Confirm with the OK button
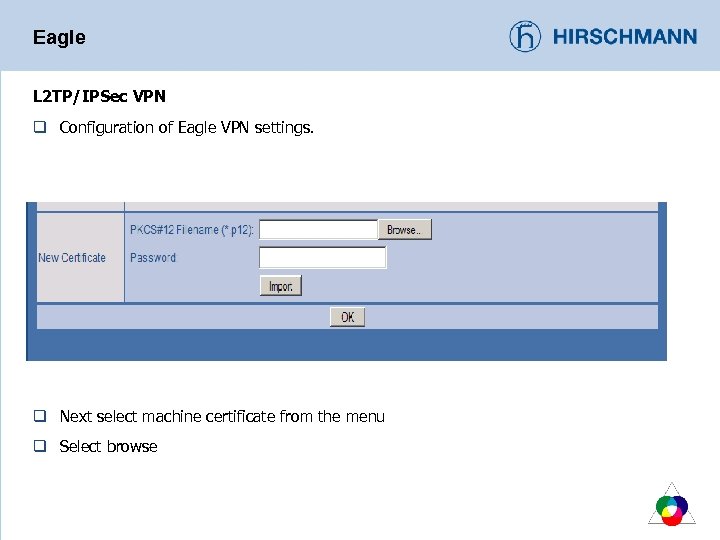 (347, 317)
